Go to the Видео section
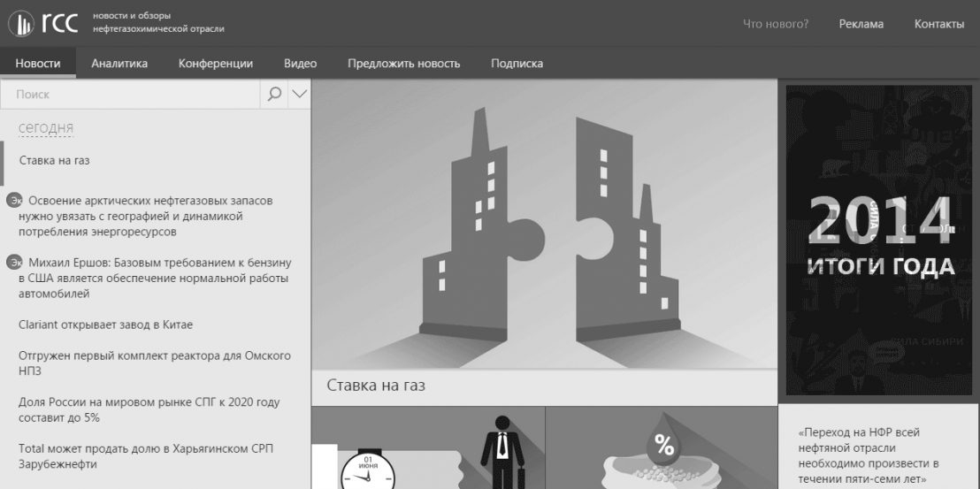This screenshot has height=489, width=980. click(x=300, y=63)
